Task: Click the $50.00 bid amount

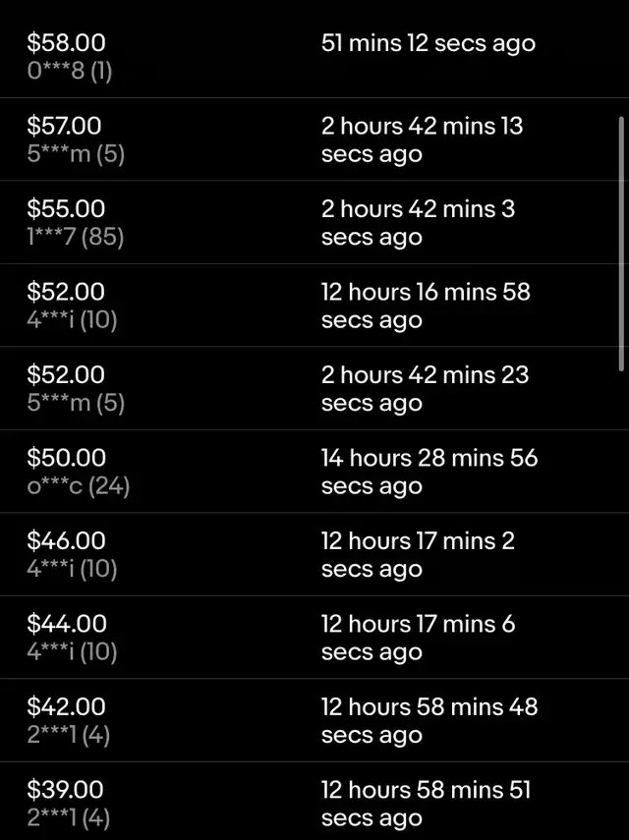Action: [66, 458]
